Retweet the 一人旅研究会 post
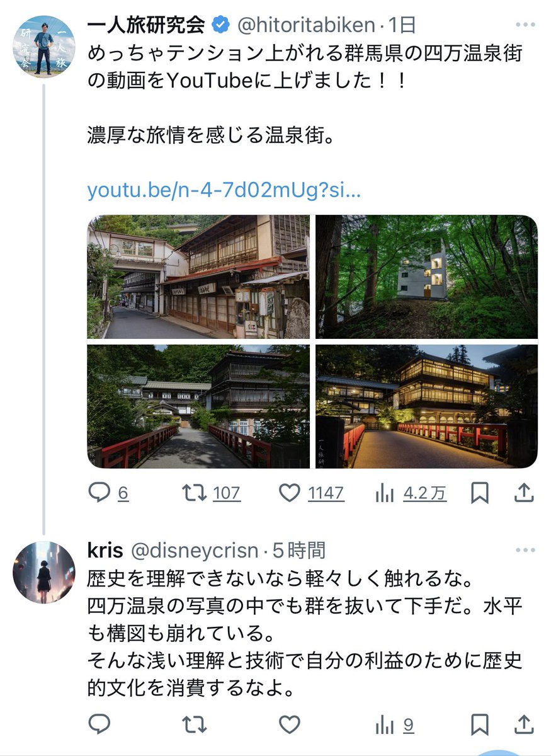551x756 pixels. point(208,493)
